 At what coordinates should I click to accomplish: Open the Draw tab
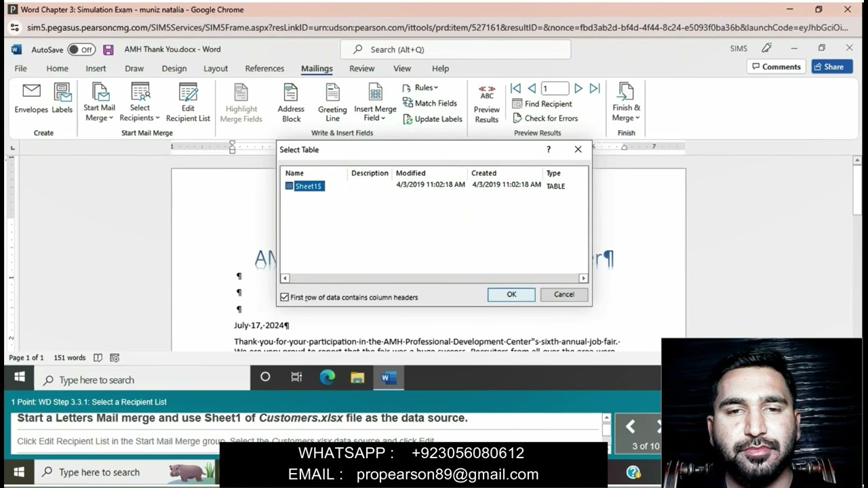(x=134, y=68)
